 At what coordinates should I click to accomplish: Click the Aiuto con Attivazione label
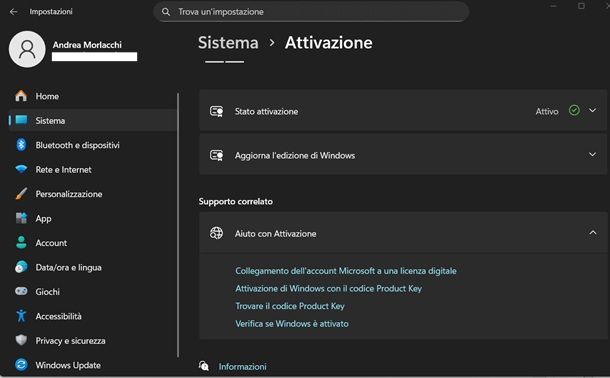point(275,233)
